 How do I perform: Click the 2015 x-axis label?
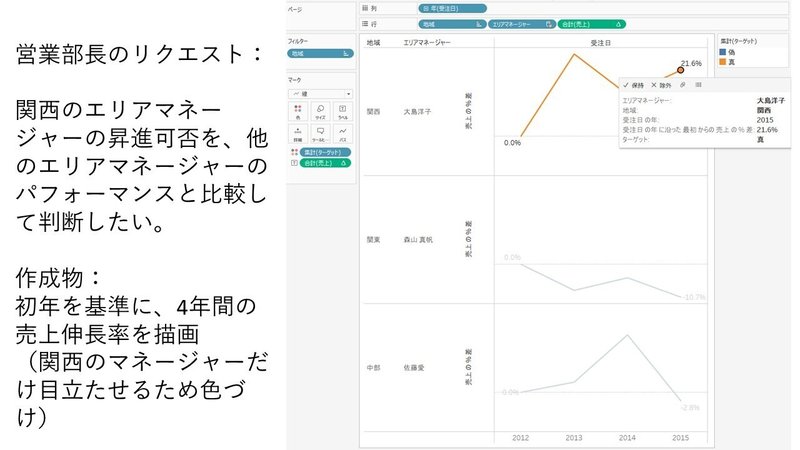(680, 438)
